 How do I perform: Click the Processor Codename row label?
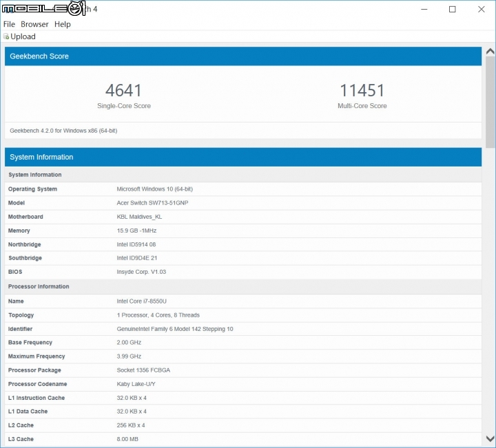[37, 384]
